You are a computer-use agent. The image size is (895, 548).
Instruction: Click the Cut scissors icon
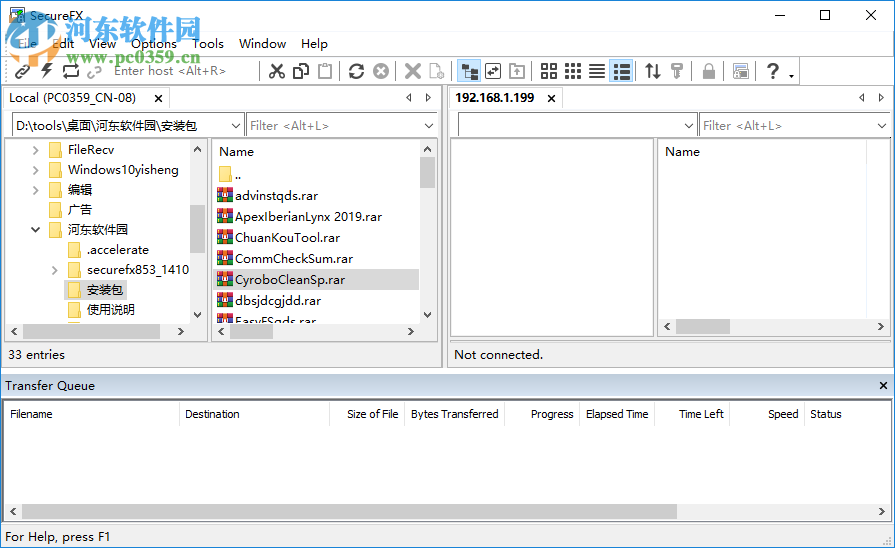(x=277, y=71)
